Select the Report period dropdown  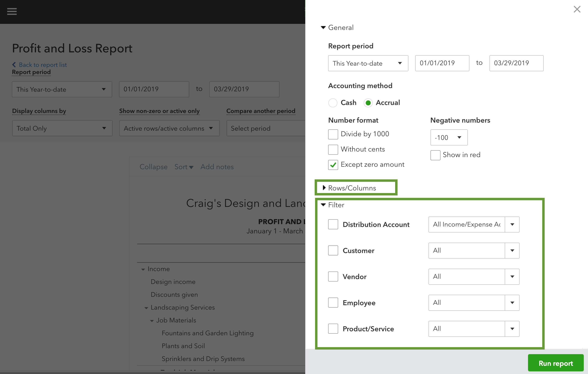tap(366, 63)
